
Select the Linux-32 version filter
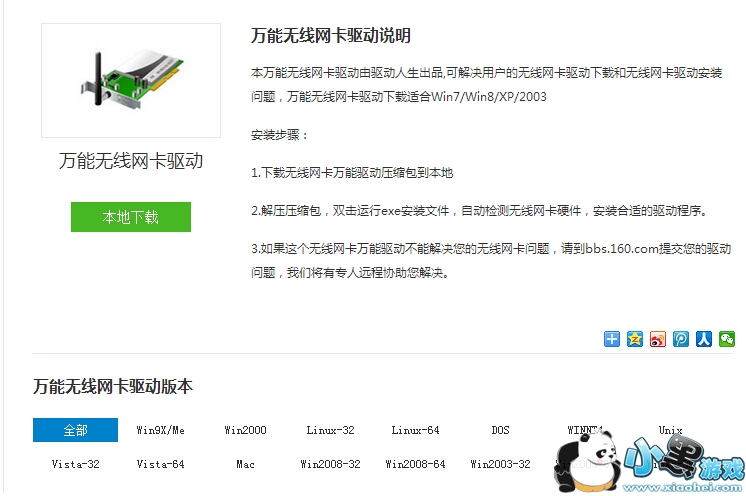click(330, 430)
